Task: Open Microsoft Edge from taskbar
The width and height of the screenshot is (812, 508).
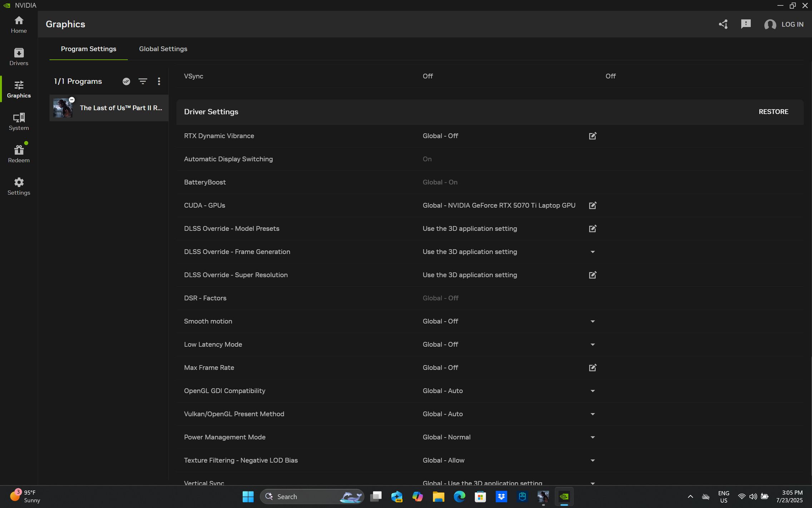Action: 459,497
